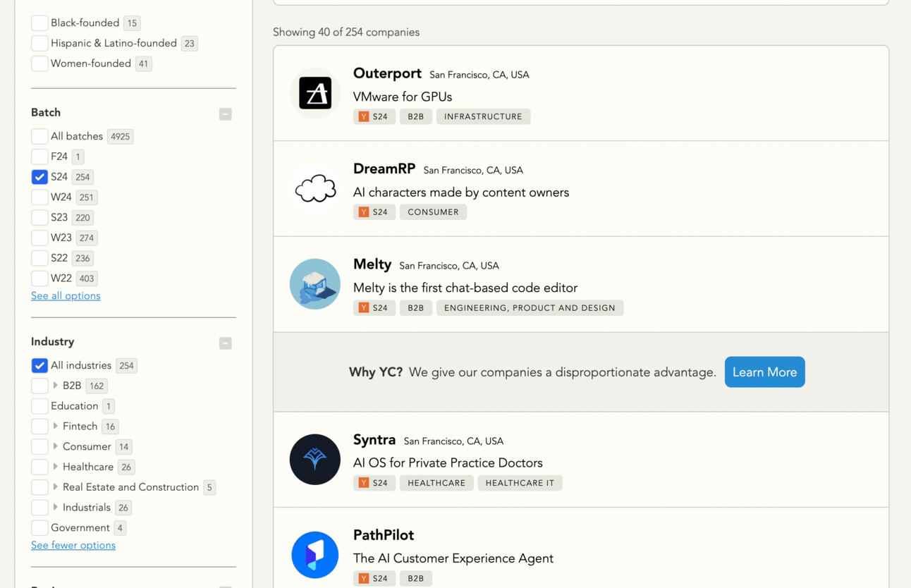Open the Melty ice cube logo
911x588 pixels.
tap(315, 284)
